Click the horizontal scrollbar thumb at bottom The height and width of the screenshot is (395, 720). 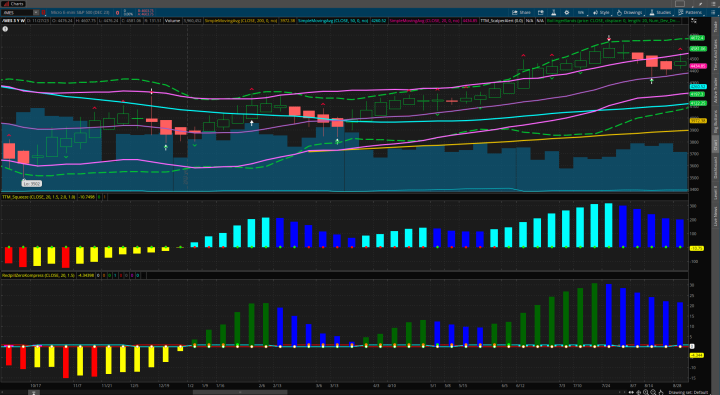pos(240,392)
